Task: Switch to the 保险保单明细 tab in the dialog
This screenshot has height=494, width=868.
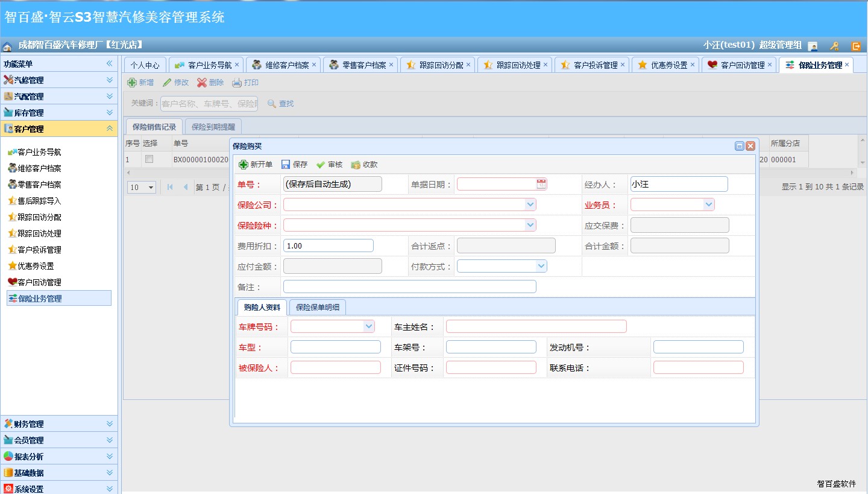Action: [x=318, y=307]
